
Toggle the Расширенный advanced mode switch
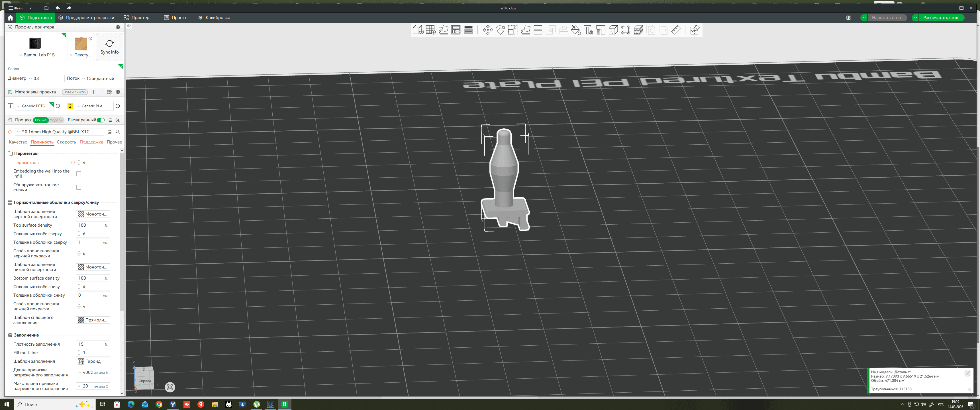(101, 120)
